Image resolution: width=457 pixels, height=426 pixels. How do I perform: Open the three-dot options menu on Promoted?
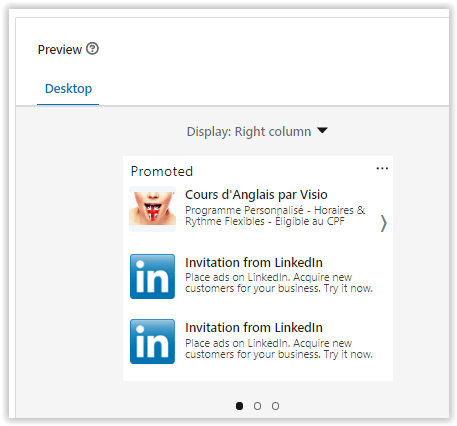coord(382,168)
